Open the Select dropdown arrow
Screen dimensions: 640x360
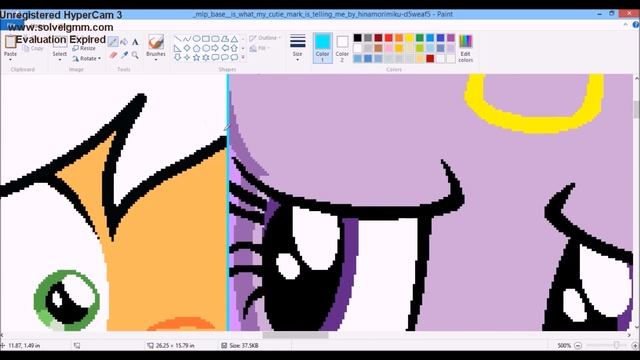(60, 60)
